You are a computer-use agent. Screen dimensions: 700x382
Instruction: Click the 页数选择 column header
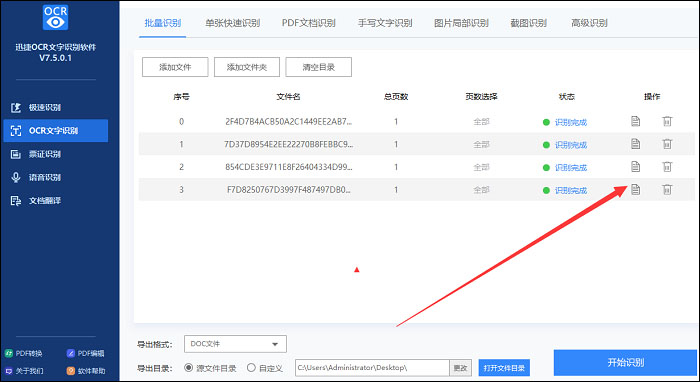[481, 97]
